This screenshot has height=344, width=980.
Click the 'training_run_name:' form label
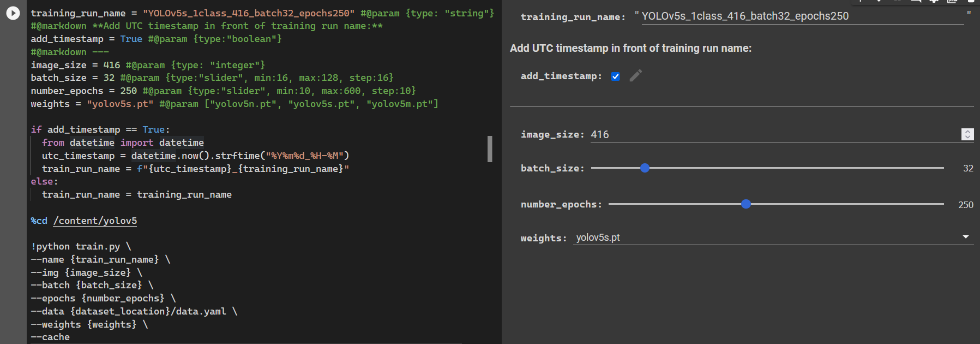tap(573, 17)
